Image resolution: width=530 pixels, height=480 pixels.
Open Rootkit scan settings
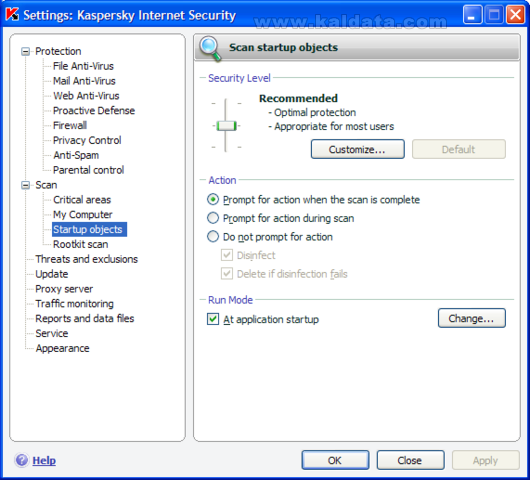click(80, 244)
